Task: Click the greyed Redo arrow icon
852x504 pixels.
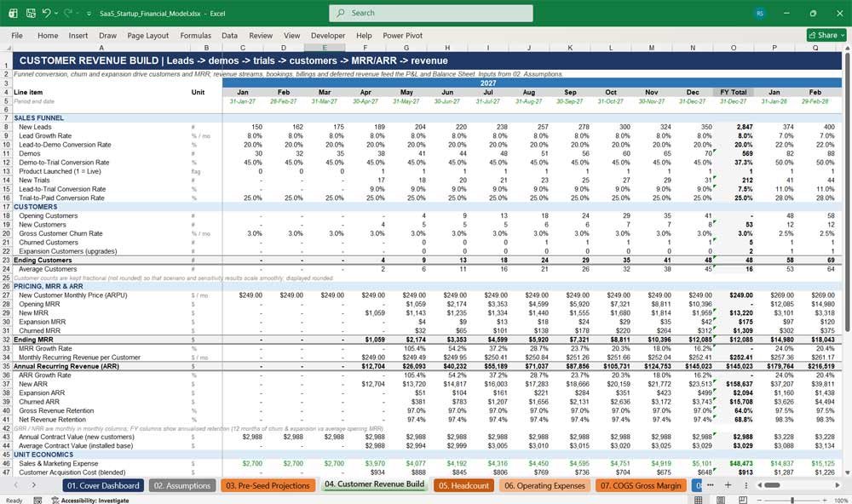Action: (68, 13)
